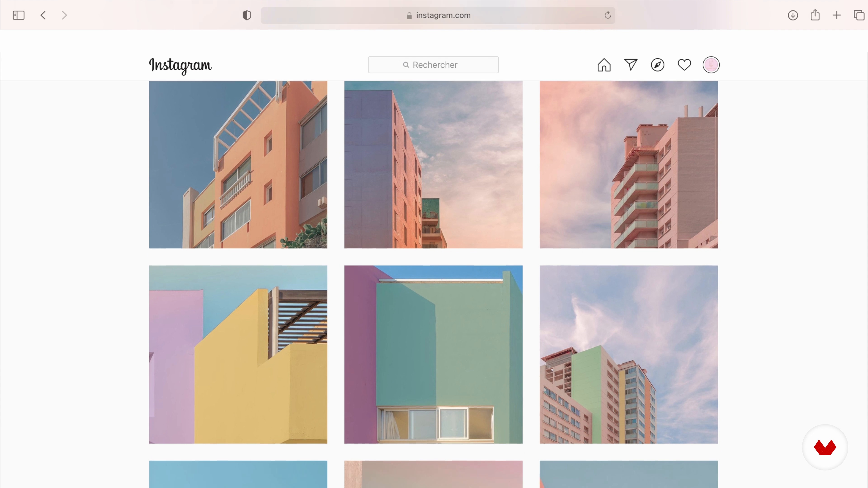Focus the Rechercher search field
The image size is (868, 488).
click(433, 65)
